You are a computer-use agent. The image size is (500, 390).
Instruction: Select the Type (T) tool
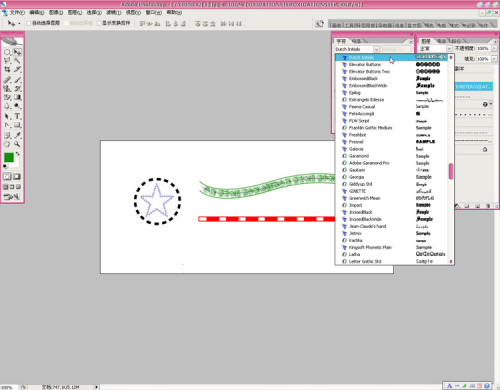18,116
